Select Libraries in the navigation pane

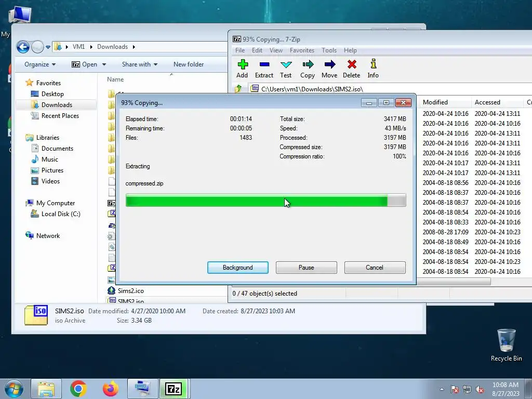tap(47, 137)
